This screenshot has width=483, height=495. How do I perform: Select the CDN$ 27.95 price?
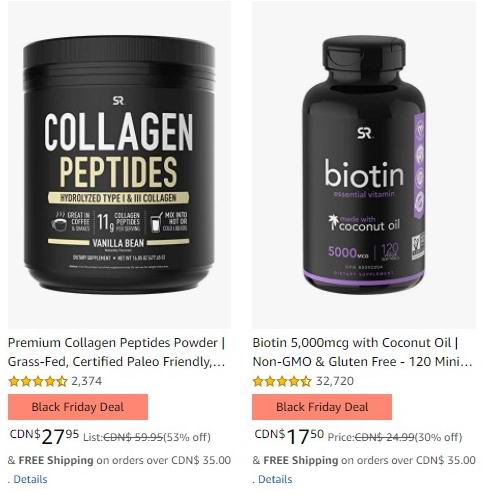click(x=44, y=436)
